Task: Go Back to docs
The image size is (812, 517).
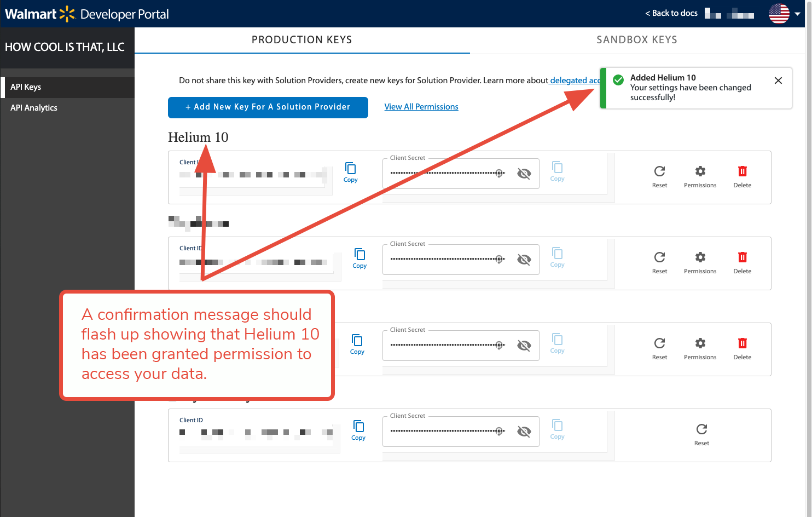Action: click(671, 13)
